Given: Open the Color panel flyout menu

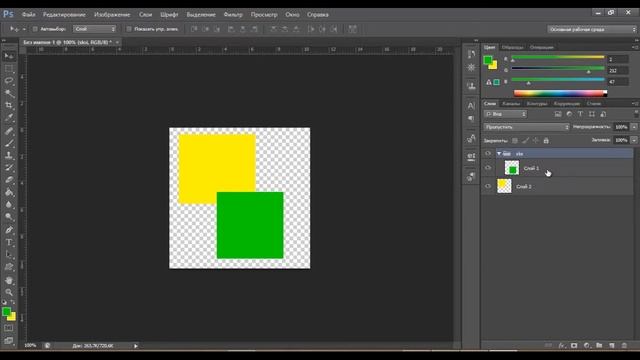Looking at the screenshot, I should [636, 47].
